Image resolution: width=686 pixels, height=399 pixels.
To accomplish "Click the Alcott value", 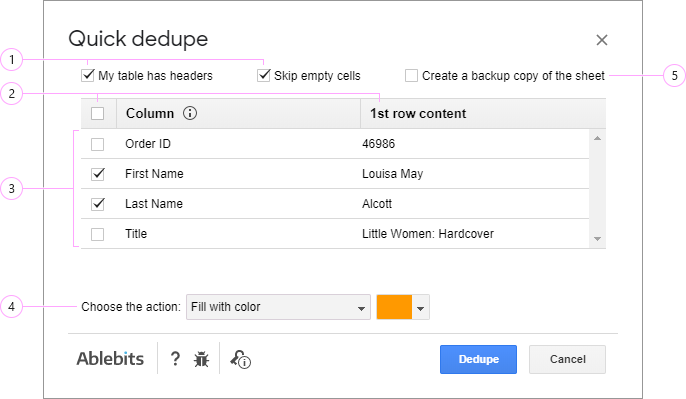I will click(x=377, y=204).
